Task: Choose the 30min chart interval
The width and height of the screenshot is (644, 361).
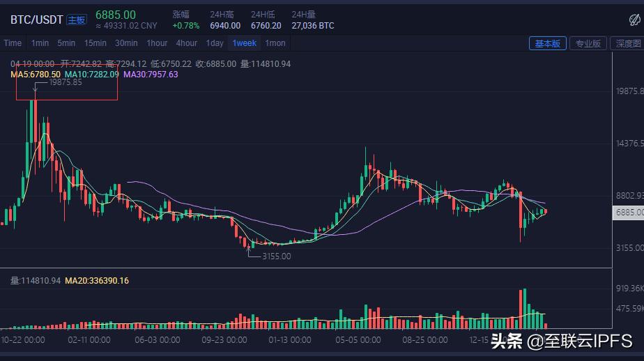Action: coord(126,43)
